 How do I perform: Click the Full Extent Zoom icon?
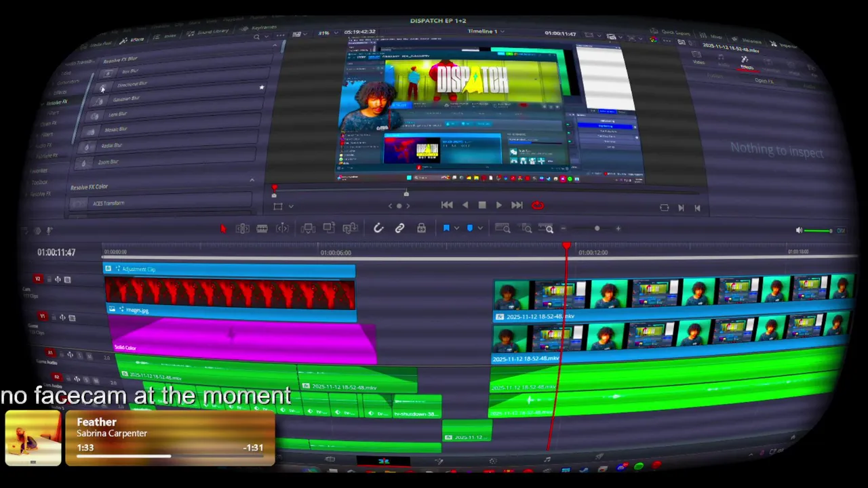(502, 229)
